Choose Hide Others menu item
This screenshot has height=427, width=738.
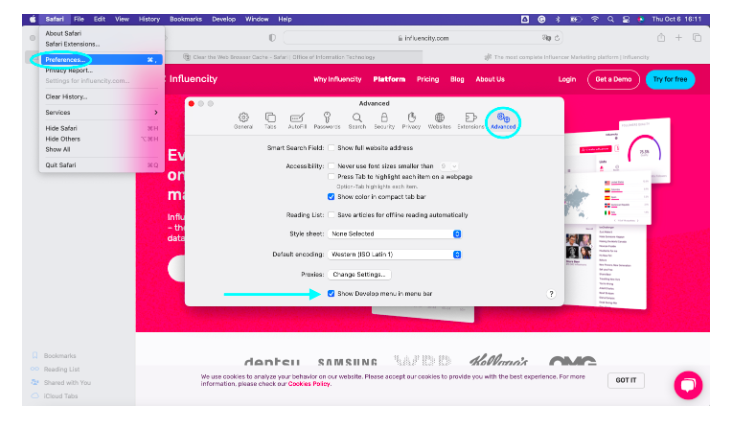pos(101,139)
